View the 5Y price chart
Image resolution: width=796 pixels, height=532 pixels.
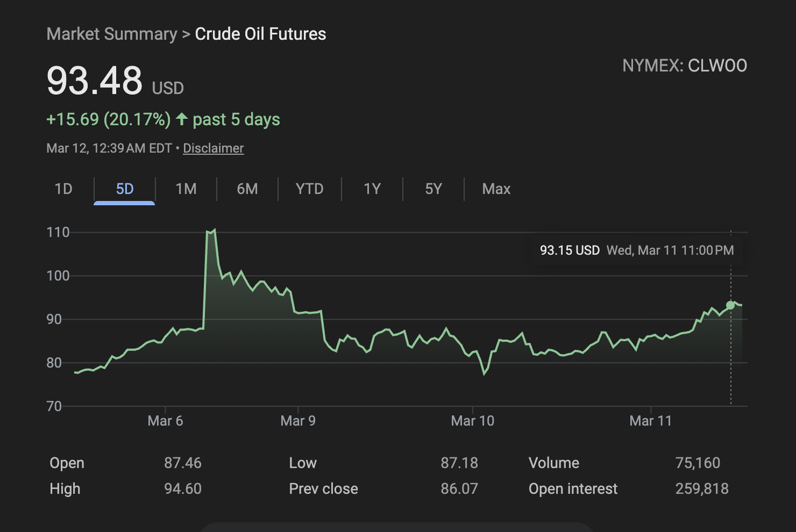coord(433,189)
